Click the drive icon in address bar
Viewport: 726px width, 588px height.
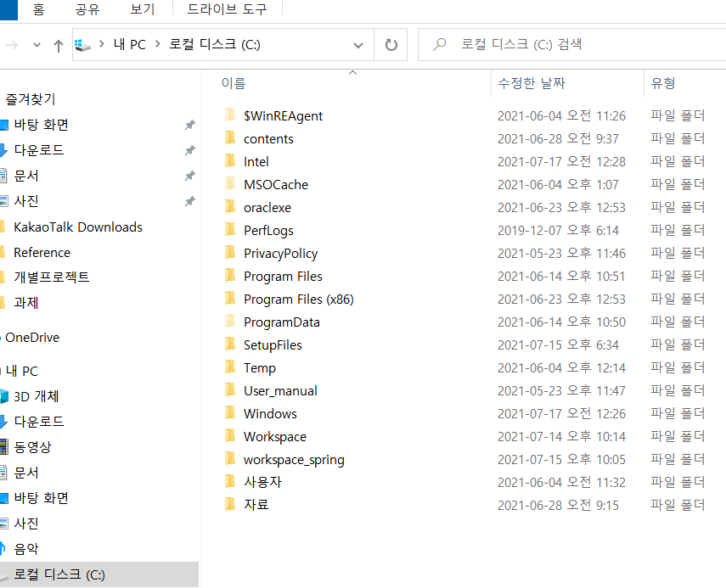click(x=82, y=45)
